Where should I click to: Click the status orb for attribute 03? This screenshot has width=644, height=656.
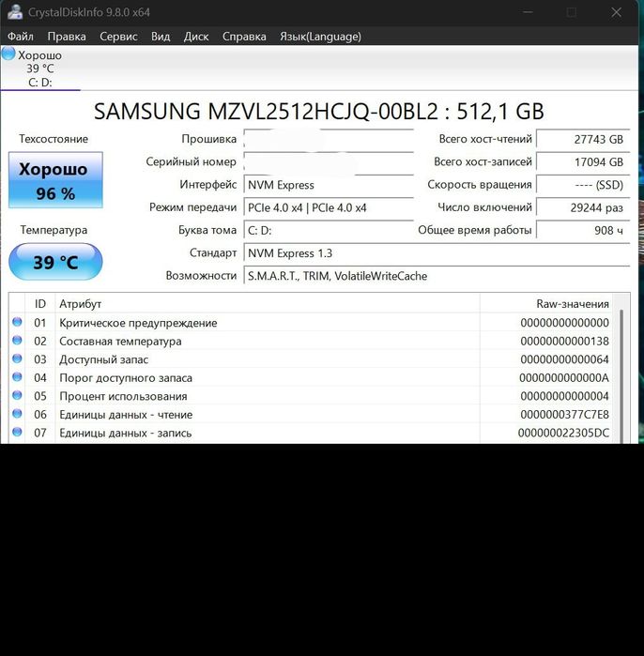point(17,359)
